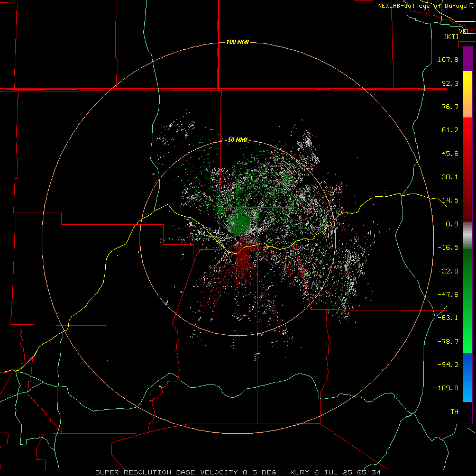Click the TH legend label
This screenshot has height=476, width=476.
click(454, 412)
